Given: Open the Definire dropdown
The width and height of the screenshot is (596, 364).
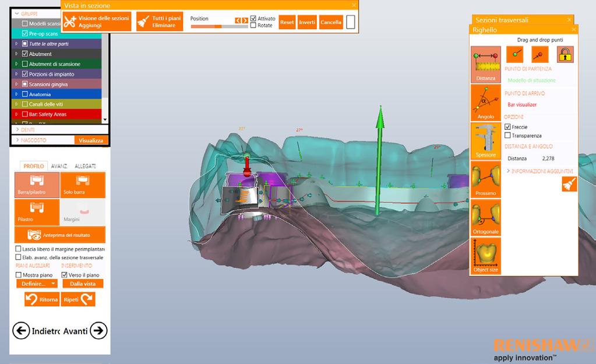Looking at the screenshot, I should coord(37,284).
